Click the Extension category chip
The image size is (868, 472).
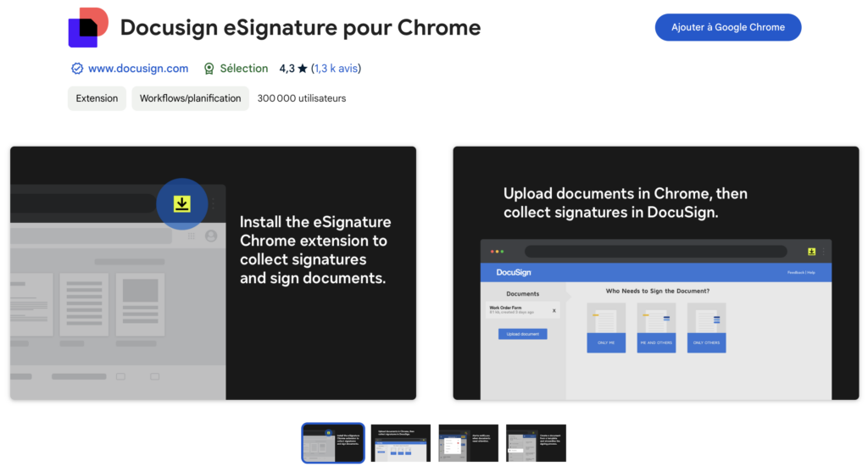(x=97, y=98)
